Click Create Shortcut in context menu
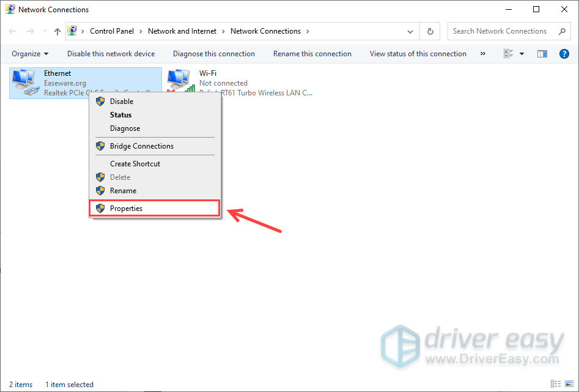579x392 pixels. coord(135,164)
